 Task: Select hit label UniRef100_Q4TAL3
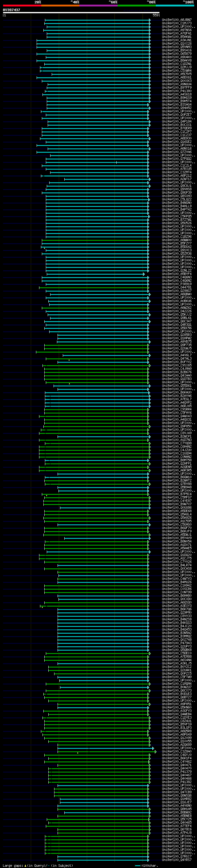click(x=177, y=358)
